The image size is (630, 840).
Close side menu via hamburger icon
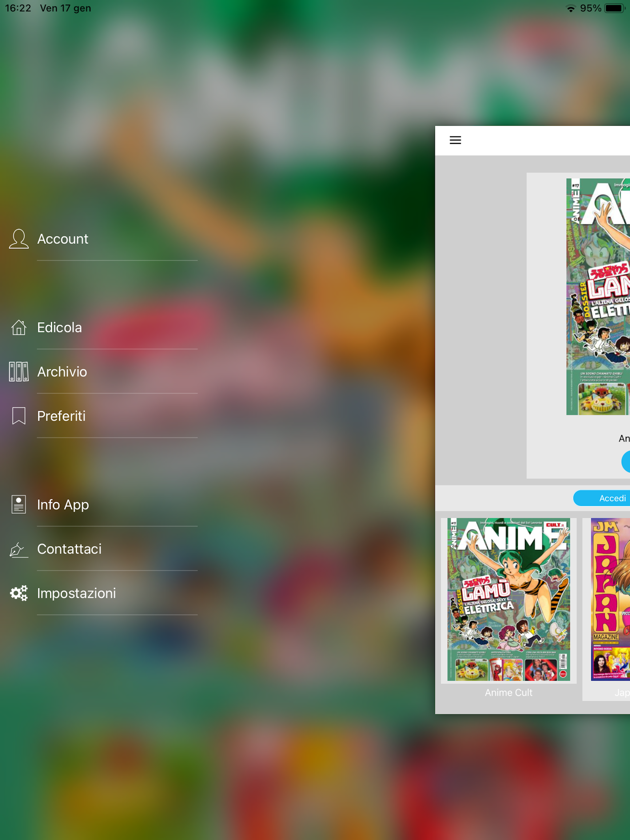(x=455, y=140)
